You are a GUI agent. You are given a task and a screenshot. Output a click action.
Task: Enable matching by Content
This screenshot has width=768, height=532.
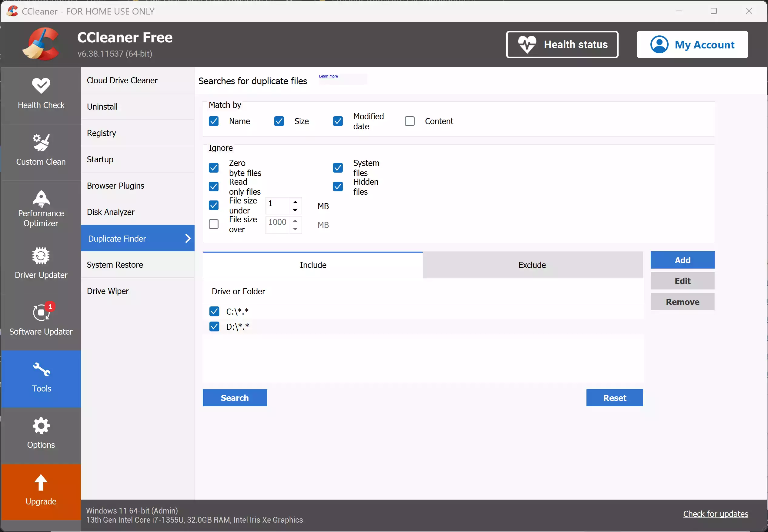410,121
